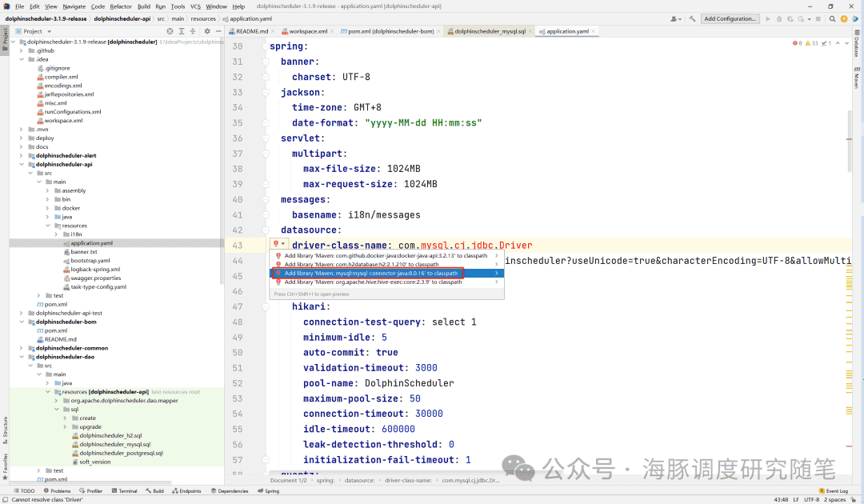Open the Terminal tool window
Image resolution: width=864 pixels, height=504 pixels.
(124, 490)
